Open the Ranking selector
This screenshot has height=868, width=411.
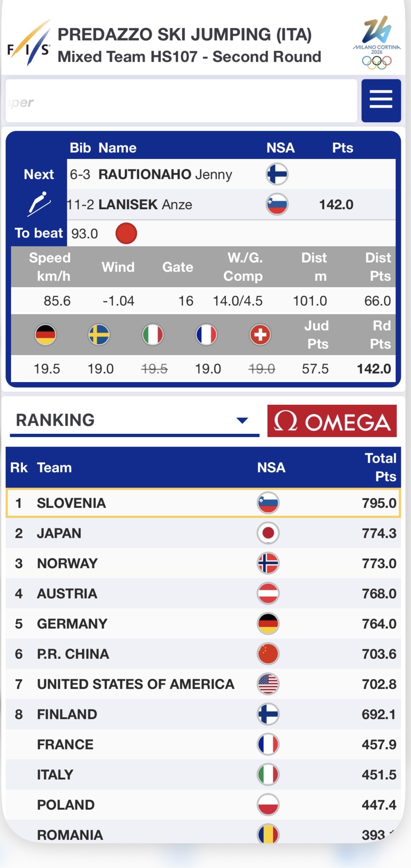128,420
